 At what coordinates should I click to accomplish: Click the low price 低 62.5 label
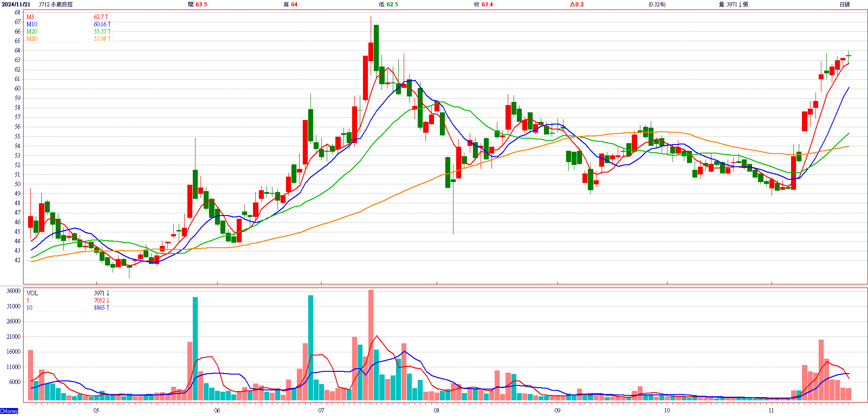click(388, 4)
